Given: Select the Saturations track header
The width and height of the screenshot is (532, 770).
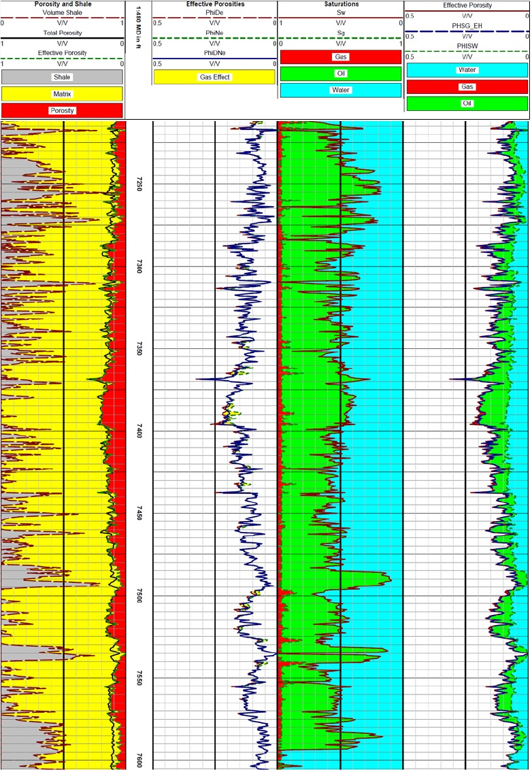Looking at the screenshot, I should [341, 4].
